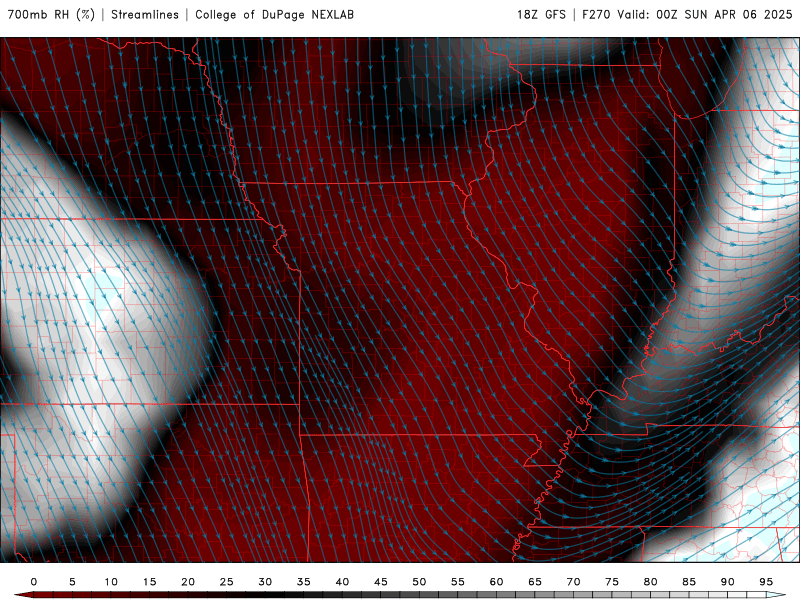The height and width of the screenshot is (600, 800).
Task: Click the '10' colorbar scale label
Action: [x=111, y=582]
